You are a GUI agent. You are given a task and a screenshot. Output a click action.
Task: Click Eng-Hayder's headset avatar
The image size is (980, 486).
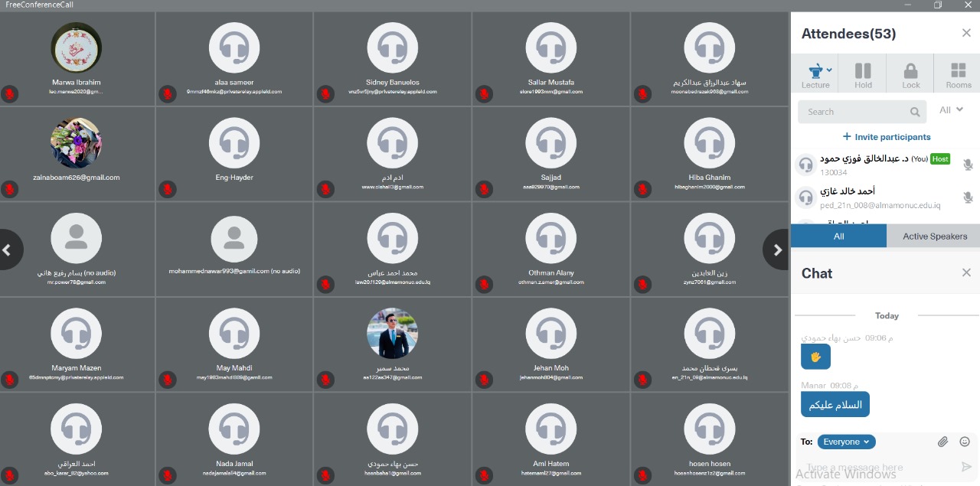(x=234, y=143)
